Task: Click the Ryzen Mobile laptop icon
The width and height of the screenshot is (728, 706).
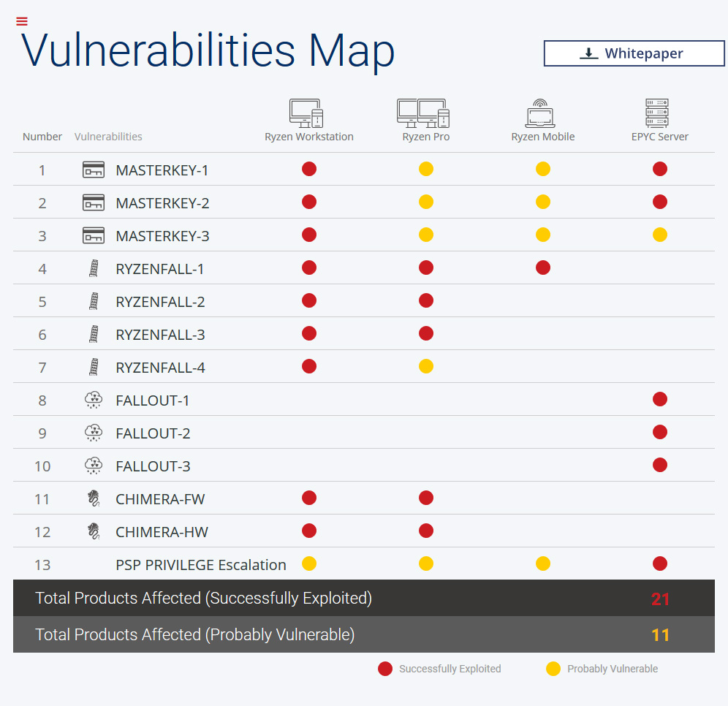Action: [540, 114]
